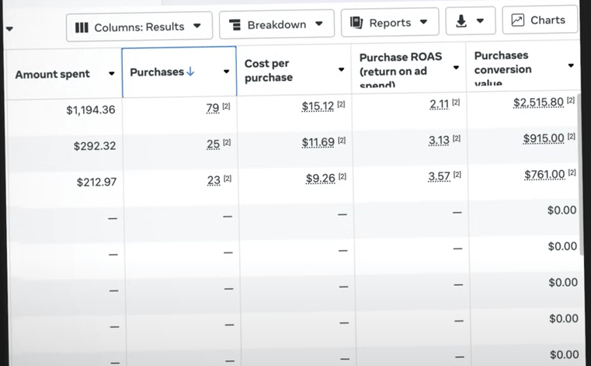Click the 23 purchases value

(x=214, y=181)
